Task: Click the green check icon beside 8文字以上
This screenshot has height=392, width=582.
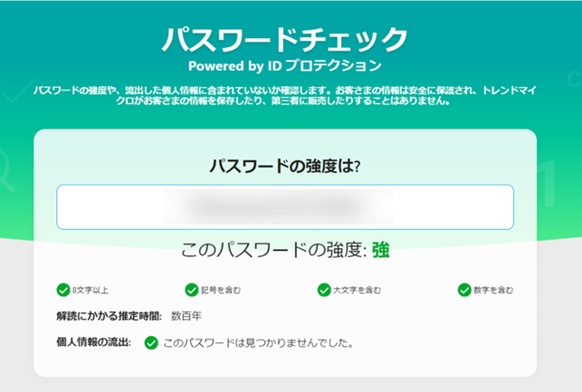Action: pos(62,290)
